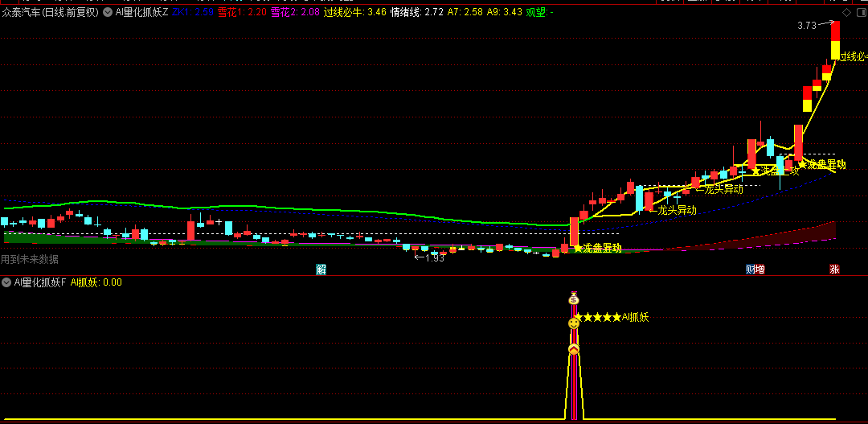
Task: Click the 情绪线: 2.72 legend value
Action: pyautogui.click(x=417, y=12)
